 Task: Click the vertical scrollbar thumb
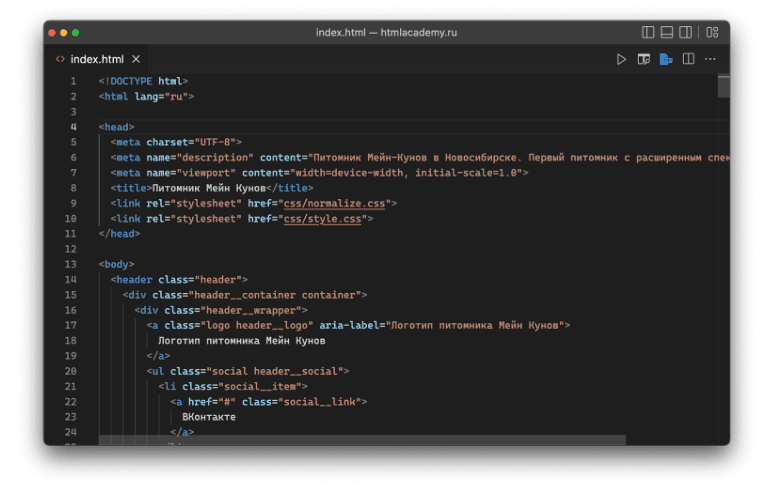point(724,87)
